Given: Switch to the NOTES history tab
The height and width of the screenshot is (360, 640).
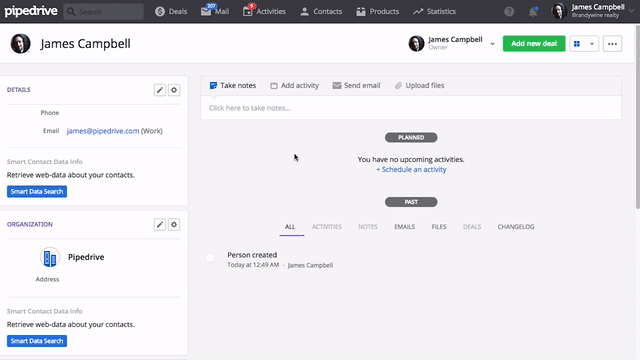Looking at the screenshot, I should coord(368,227).
